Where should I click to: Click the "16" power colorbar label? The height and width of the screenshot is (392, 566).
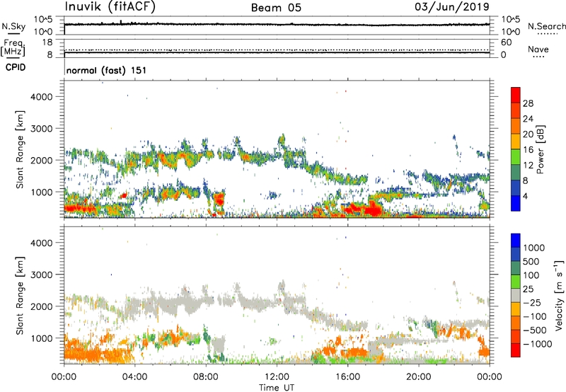pyautogui.click(x=528, y=150)
